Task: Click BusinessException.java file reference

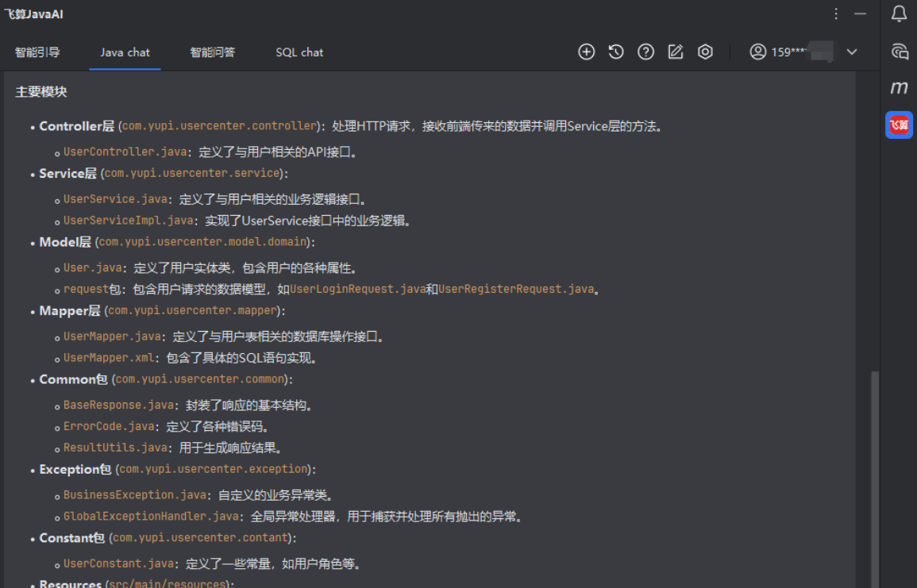Action: click(134, 495)
